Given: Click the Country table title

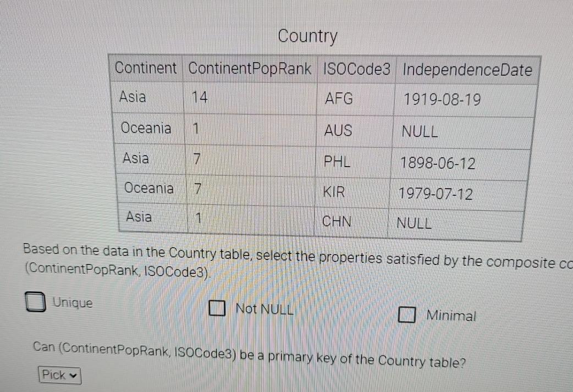Looking at the screenshot, I should (x=308, y=36).
